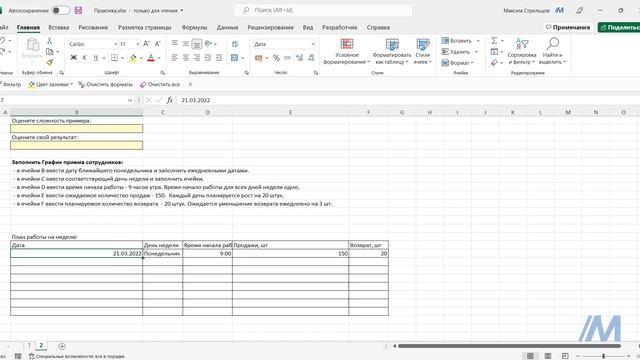Click the insert function fx icon
Viewport: 640px width, 360px height.
(170, 100)
